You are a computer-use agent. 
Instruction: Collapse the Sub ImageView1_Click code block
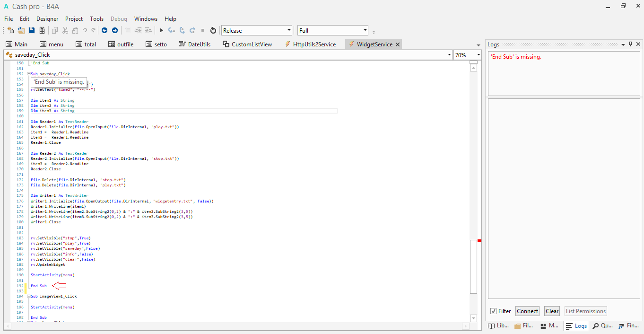(x=29, y=296)
